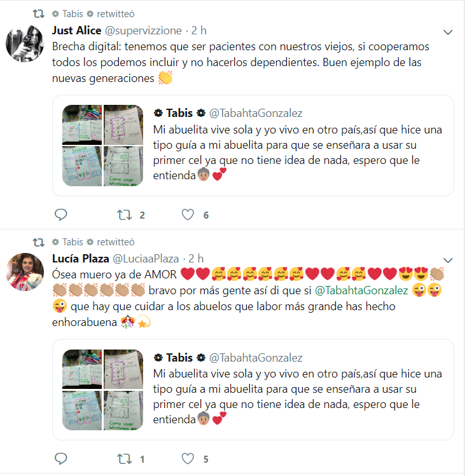Open the green @TabahtaGonzalez mention

361,290
